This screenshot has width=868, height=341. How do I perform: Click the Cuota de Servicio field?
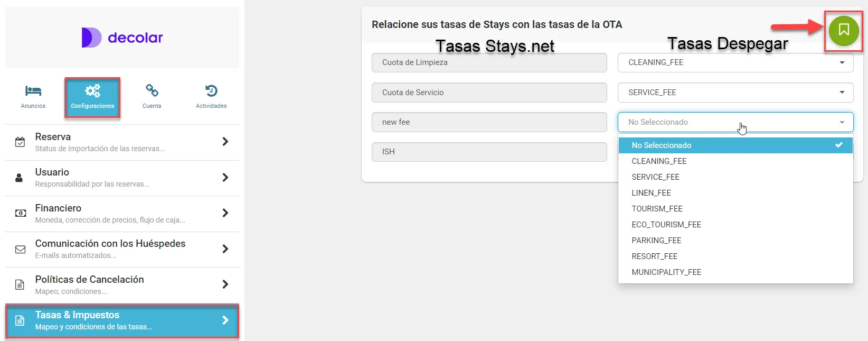coord(489,93)
